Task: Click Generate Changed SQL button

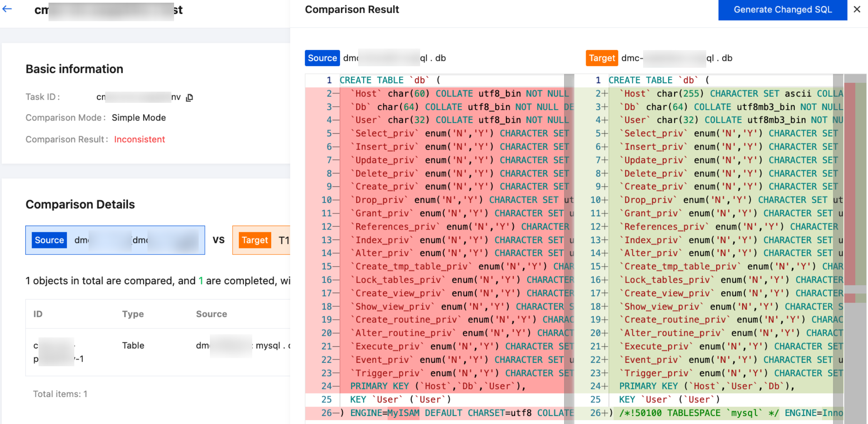Action: [x=782, y=10]
